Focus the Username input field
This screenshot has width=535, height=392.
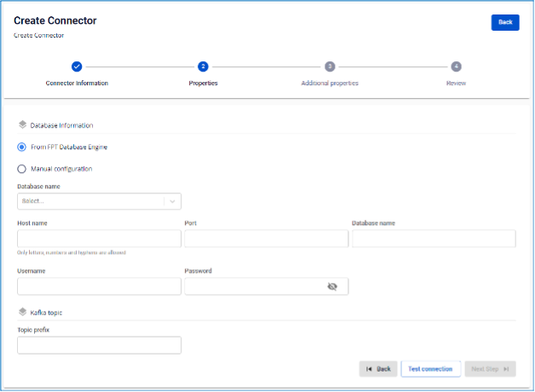(100, 286)
